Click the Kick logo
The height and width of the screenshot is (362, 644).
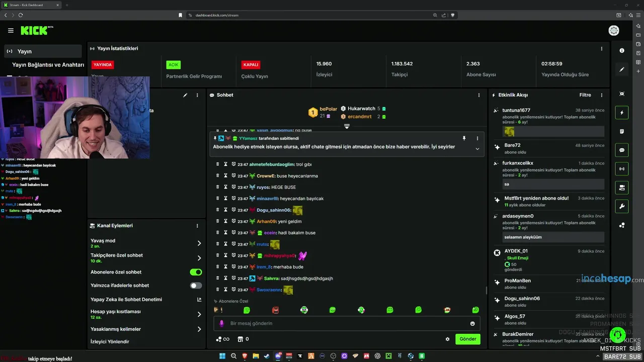pyautogui.click(x=36, y=31)
